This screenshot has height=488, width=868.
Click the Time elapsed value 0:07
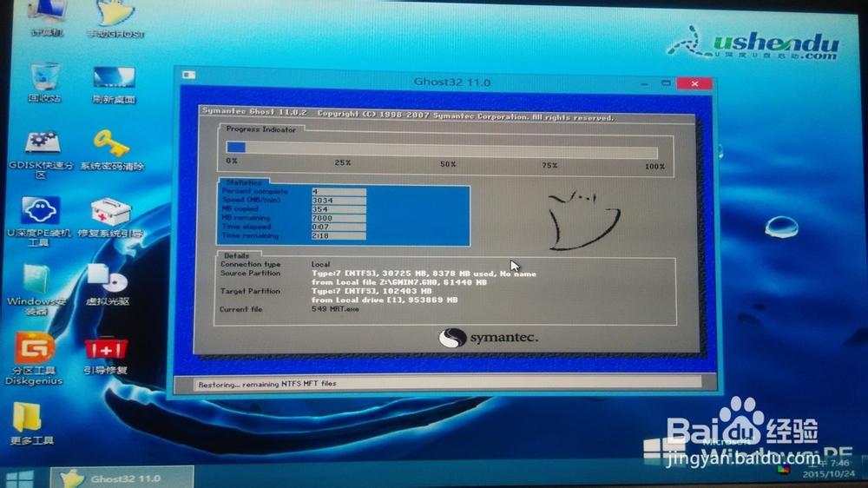[339, 228]
